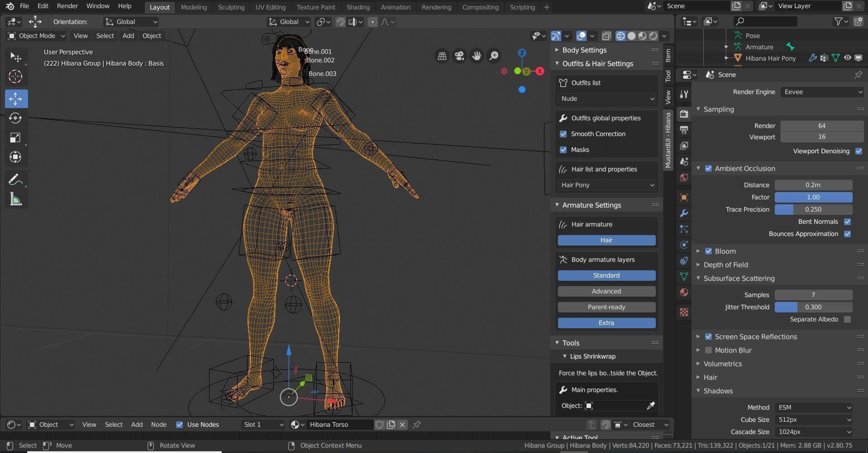Collapse the Subsurface Scattering panel
868x453 pixels.
(x=698, y=278)
